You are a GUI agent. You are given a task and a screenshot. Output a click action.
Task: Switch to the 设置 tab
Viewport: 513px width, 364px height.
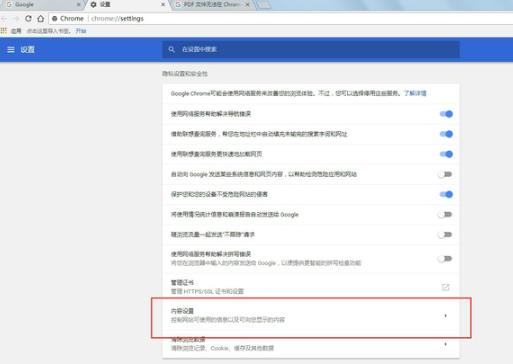[127, 5]
